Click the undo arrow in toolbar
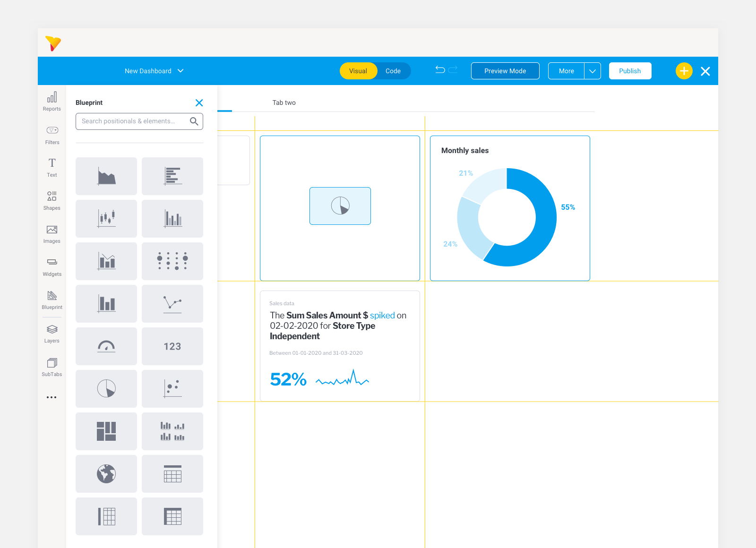 [440, 70]
